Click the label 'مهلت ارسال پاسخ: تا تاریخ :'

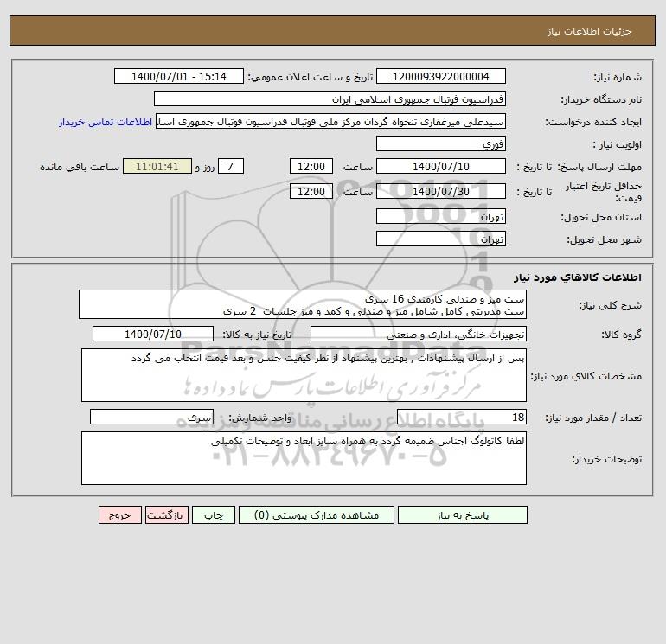click(x=579, y=167)
